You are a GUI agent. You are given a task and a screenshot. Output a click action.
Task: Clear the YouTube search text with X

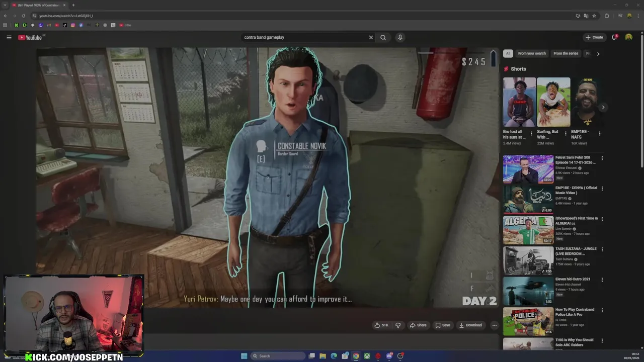(371, 37)
